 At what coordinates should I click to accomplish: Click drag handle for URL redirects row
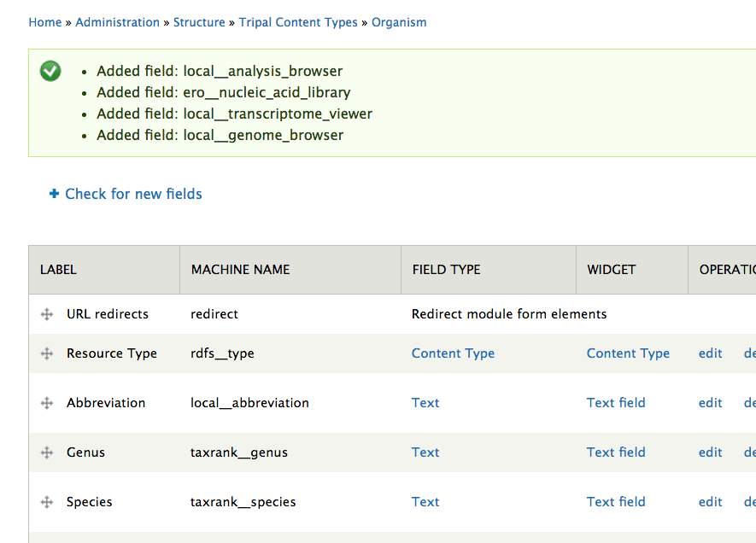click(x=47, y=315)
